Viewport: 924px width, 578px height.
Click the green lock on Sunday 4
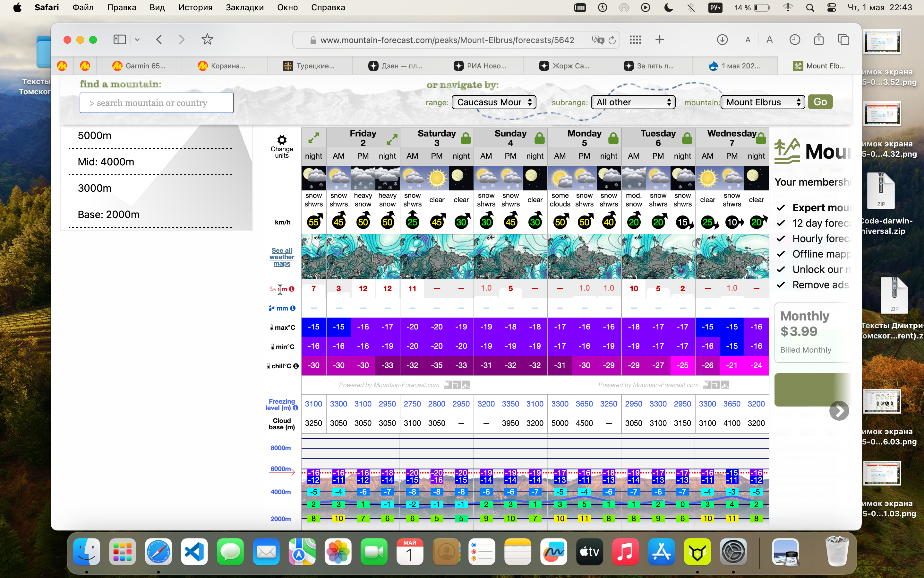(x=540, y=138)
